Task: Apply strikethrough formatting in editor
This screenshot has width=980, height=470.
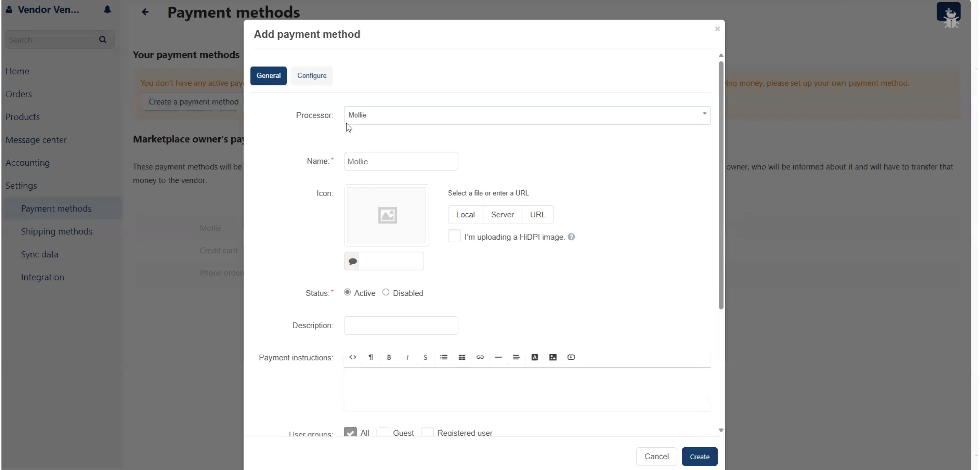Action: pos(425,357)
